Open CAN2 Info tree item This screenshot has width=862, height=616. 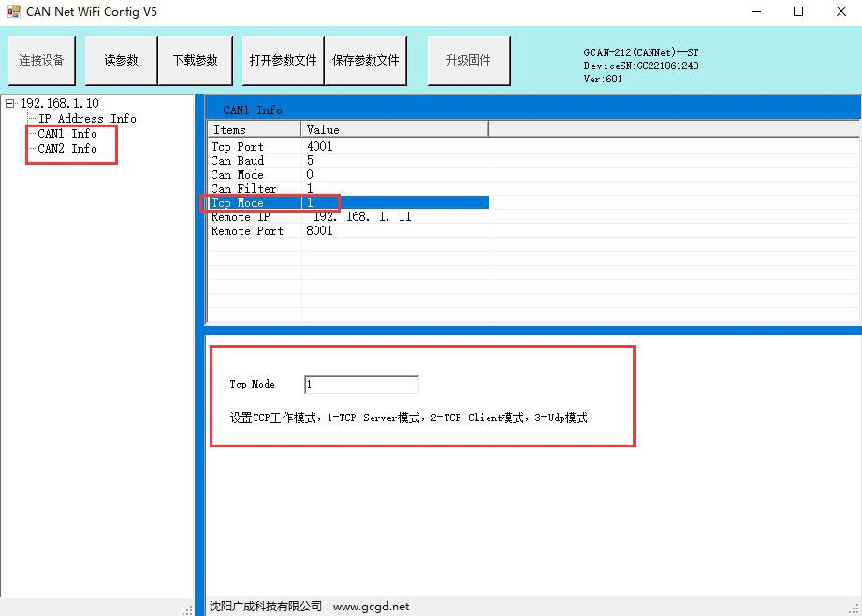(x=67, y=149)
